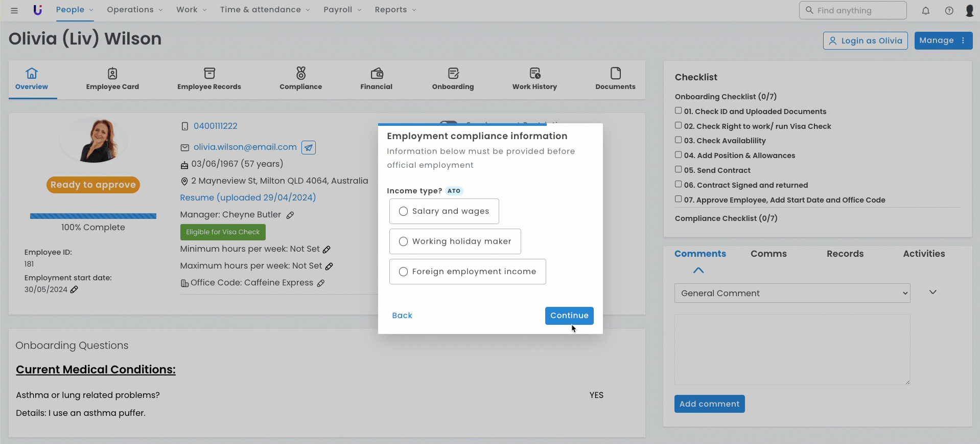Choose Working holiday maker option

[403, 241]
